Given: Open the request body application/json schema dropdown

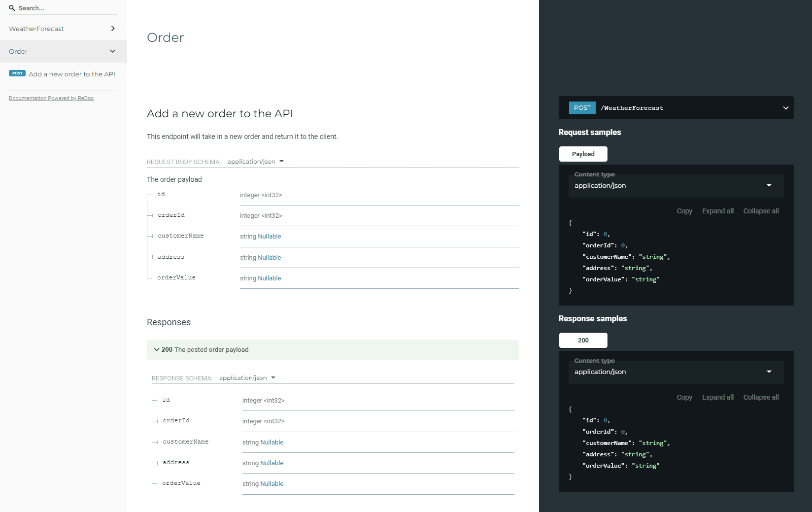Looking at the screenshot, I should coord(256,161).
